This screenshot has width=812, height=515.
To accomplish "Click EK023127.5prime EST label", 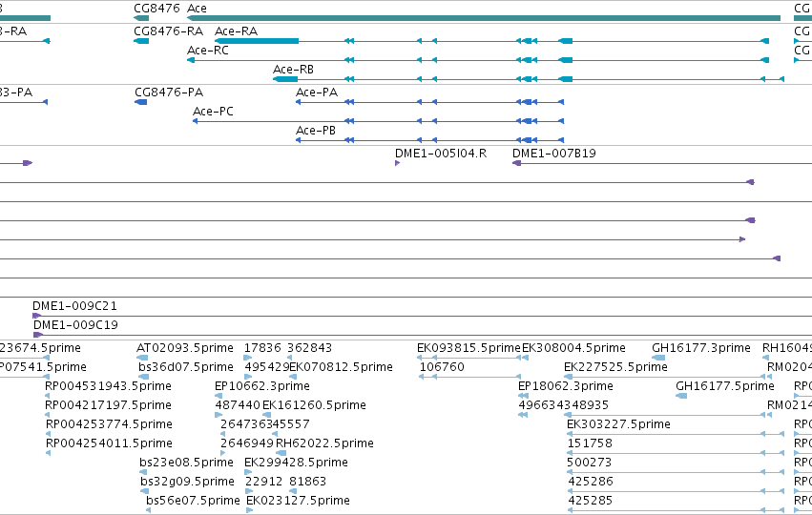I will (x=299, y=501).
